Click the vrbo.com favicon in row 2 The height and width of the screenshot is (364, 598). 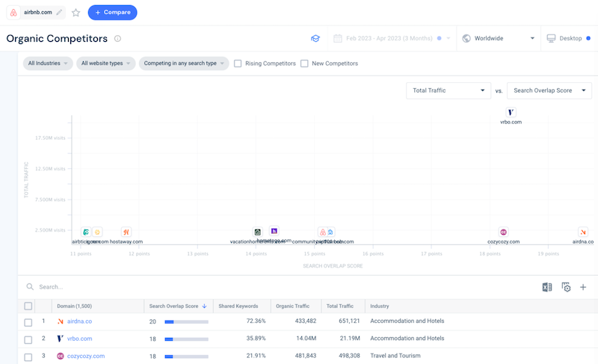pyautogui.click(x=61, y=339)
